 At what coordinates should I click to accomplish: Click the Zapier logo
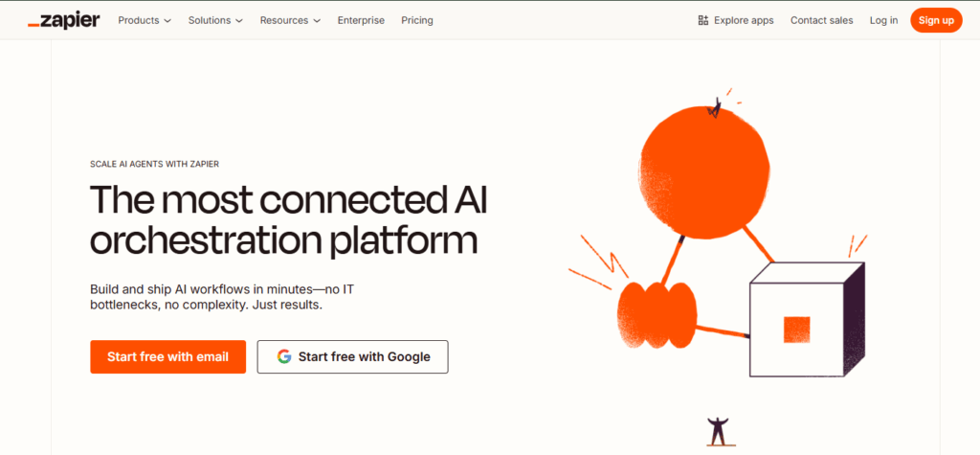click(64, 20)
